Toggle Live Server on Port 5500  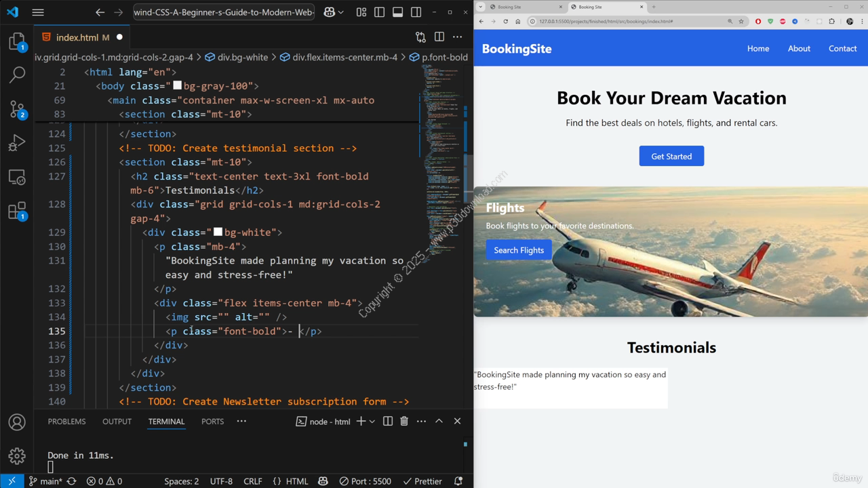(366, 481)
